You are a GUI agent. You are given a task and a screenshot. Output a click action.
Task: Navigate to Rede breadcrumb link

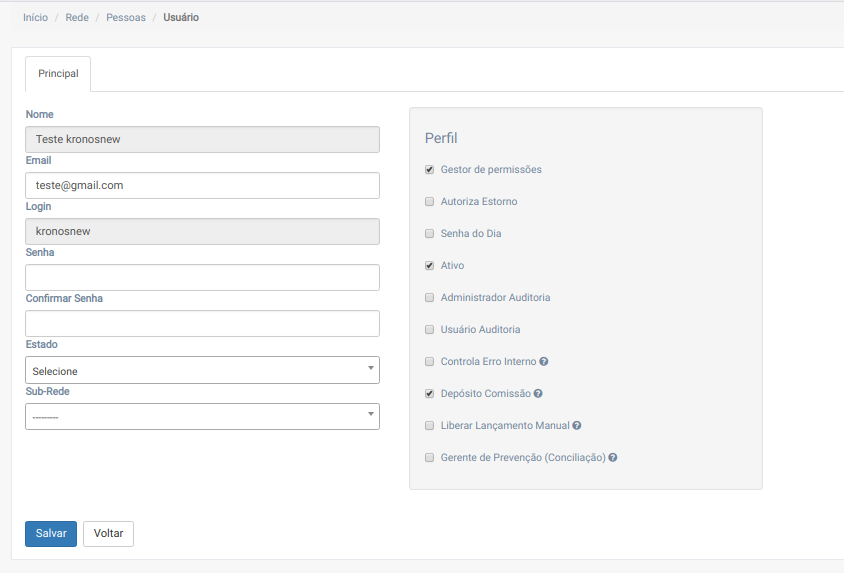pos(77,18)
